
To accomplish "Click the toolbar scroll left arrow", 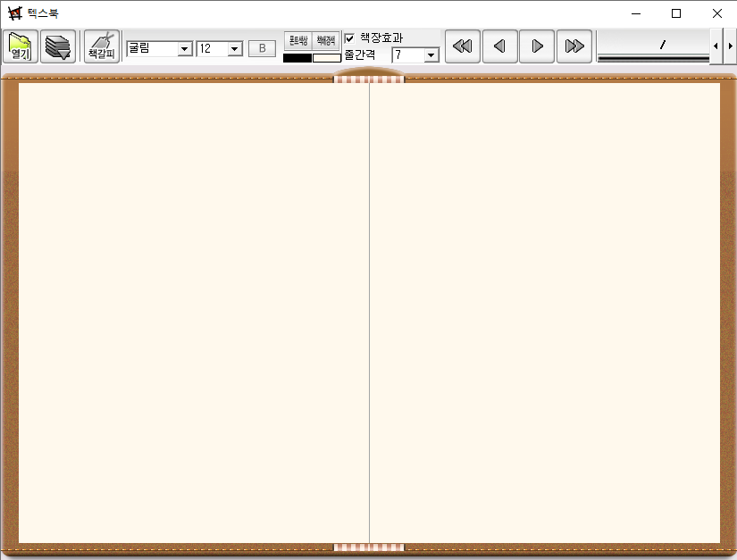I will tap(716, 46).
